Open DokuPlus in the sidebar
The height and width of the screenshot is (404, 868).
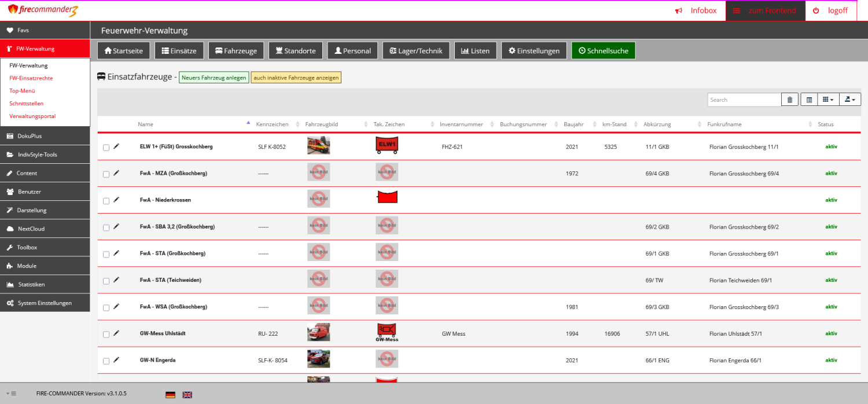[x=30, y=136]
